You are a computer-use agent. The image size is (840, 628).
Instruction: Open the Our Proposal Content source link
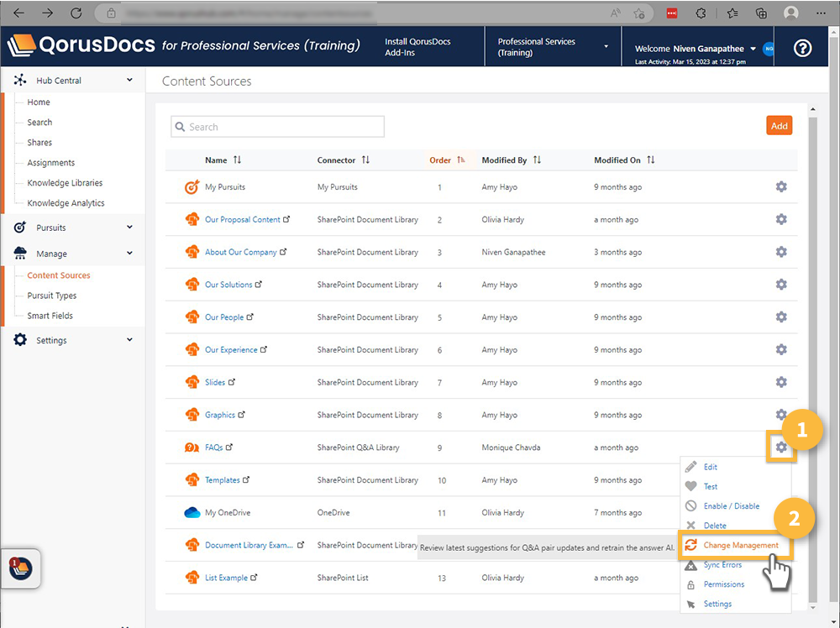[242, 219]
